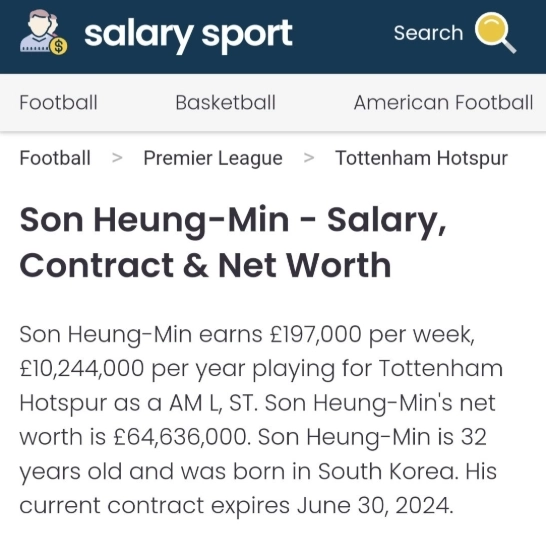Viewport: 546px width, 539px height.
Task: Open search via the yellow magnifying glass icon
Action: click(496, 33)
